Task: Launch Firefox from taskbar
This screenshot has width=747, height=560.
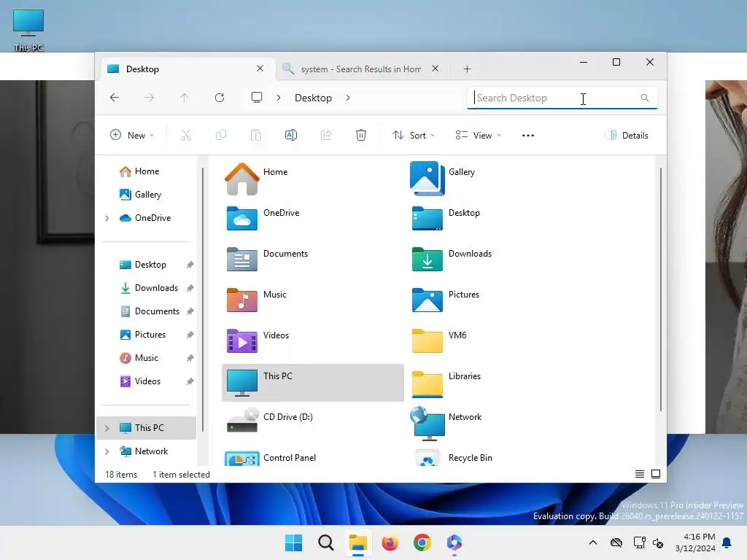Action: click(x=390, y=542)
